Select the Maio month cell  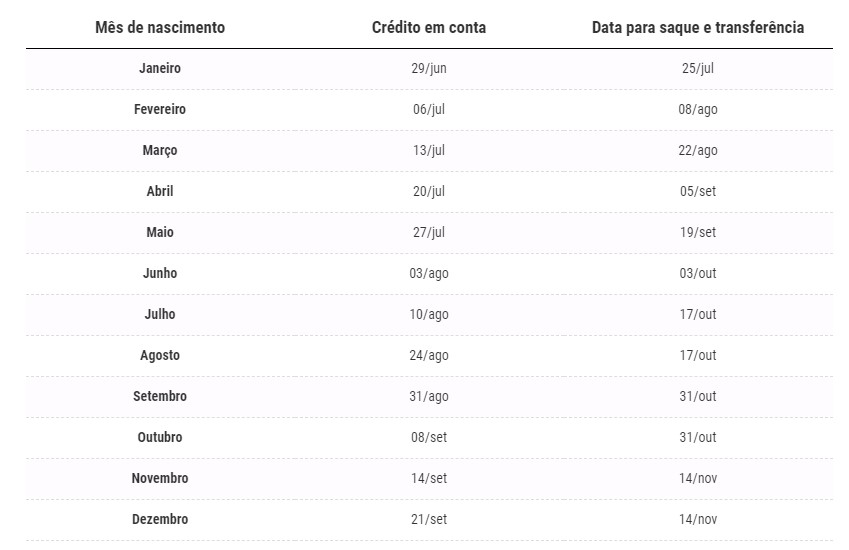[x=160, y=232]
